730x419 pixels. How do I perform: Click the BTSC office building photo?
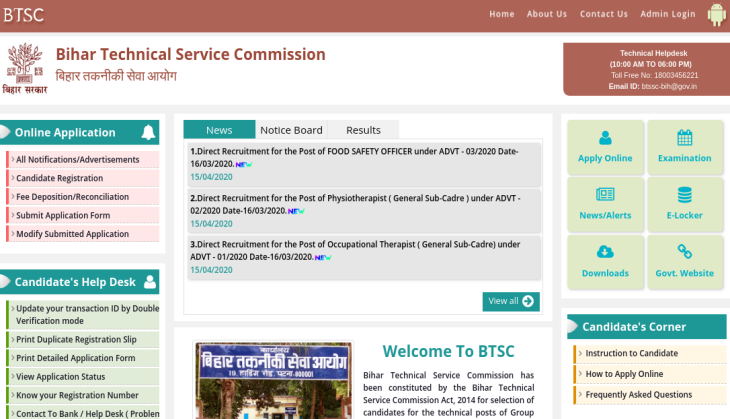pyautogui.click(x=273, y=380)
